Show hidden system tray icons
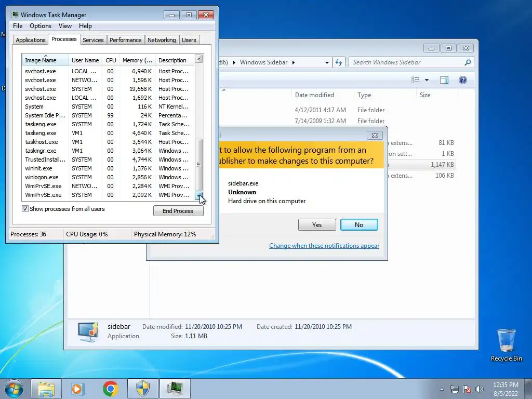532x399 pixels. [x=442, y=389]
